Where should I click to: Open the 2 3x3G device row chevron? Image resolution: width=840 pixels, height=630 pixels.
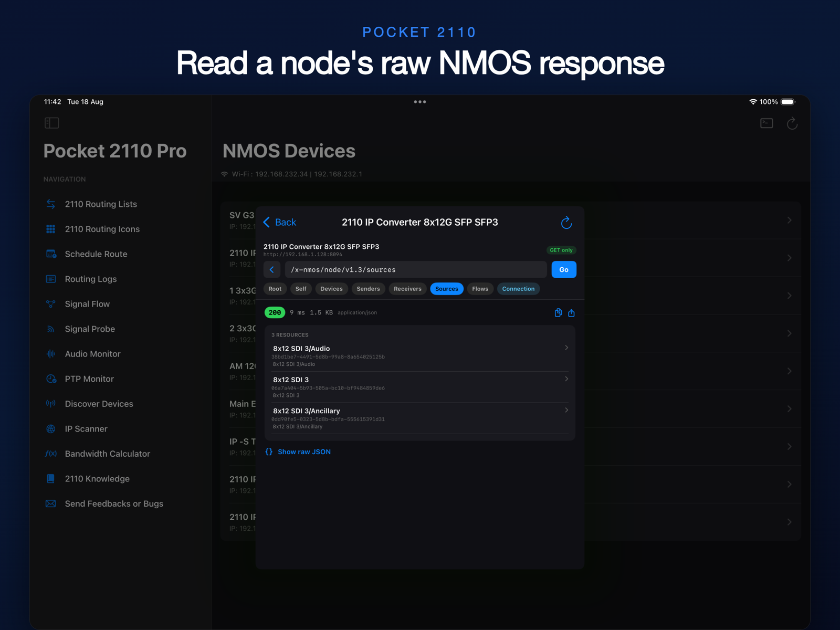click(789, 333)
